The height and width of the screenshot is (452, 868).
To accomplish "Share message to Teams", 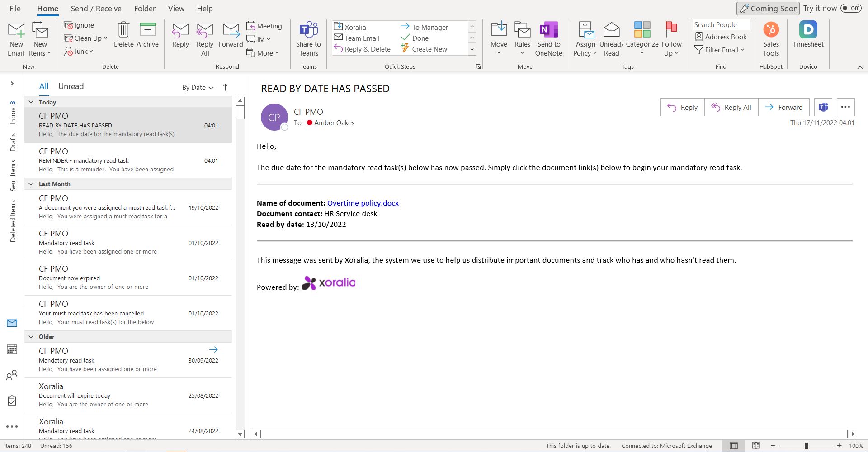I will click(308, 39).
